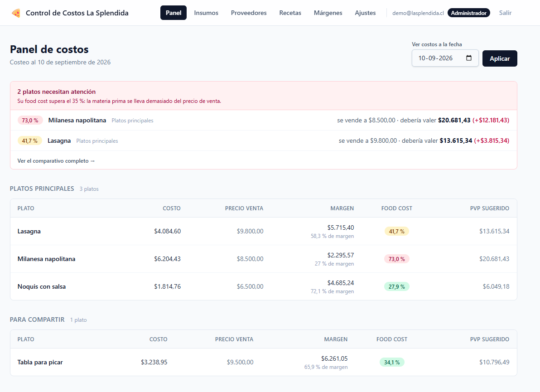Select Milanesa napolitana in the attention alert
Viewport: 540px width, 392px height.
(77, 120)
